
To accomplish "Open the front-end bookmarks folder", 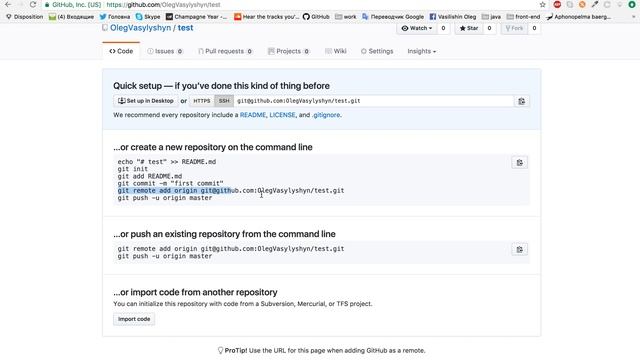I will 523,17.
